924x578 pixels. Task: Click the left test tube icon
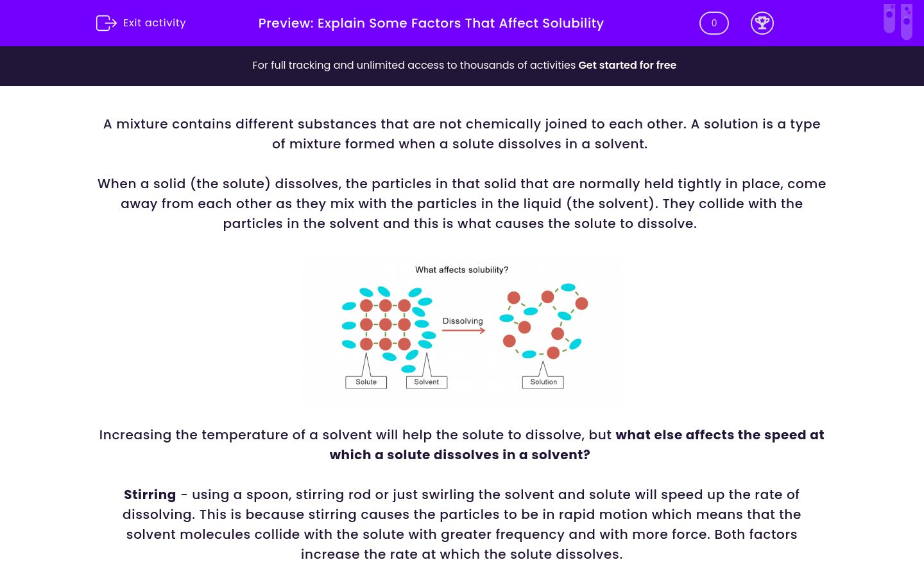tap(889, 19)
